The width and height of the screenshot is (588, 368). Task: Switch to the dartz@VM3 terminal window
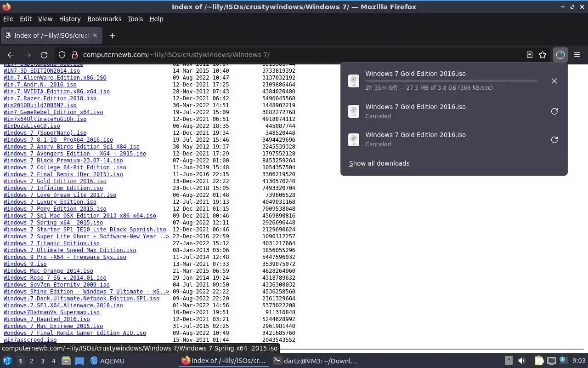[315, 361]
